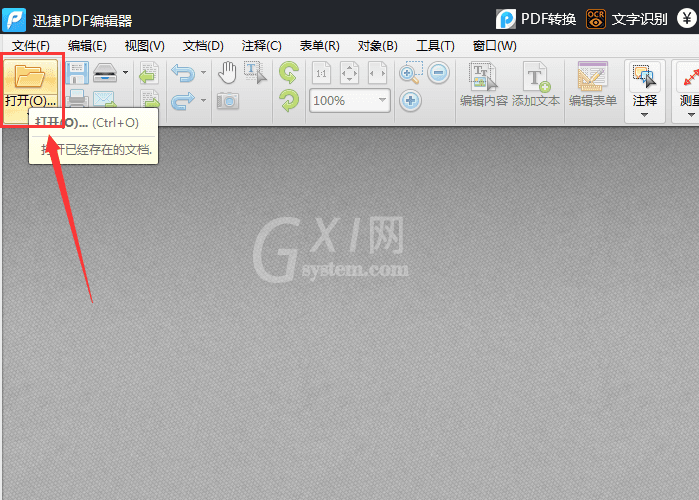The image size is (699, 500).
Task: Rotate page counterclockwise with upper green arrow
Action: click(289, 73)
